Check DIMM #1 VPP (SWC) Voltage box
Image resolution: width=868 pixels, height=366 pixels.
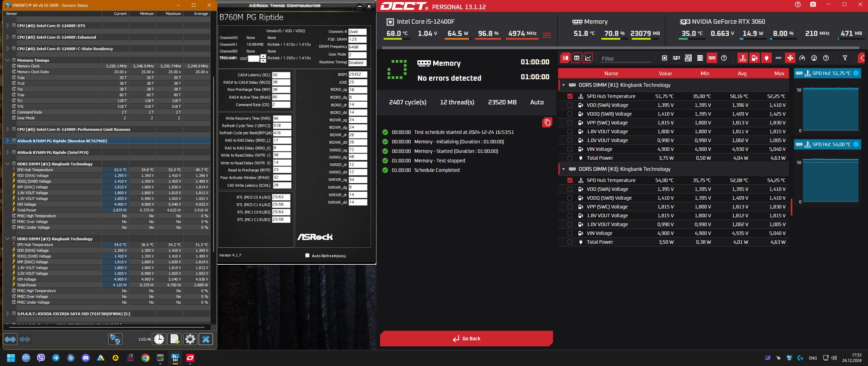coord(570,123)
